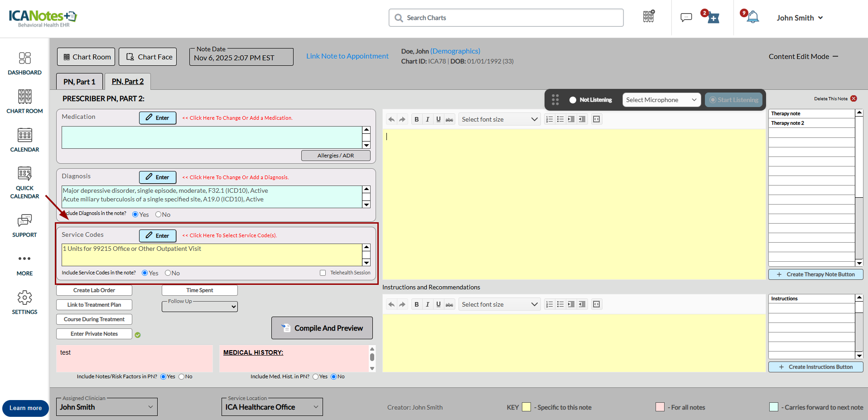
Task: Open the chat messages icon
Action: 686,18
